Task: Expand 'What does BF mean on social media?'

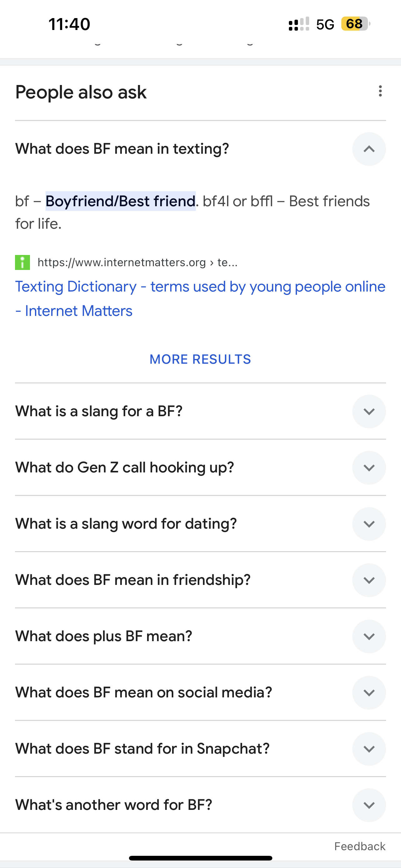Action: pos(369,693)
